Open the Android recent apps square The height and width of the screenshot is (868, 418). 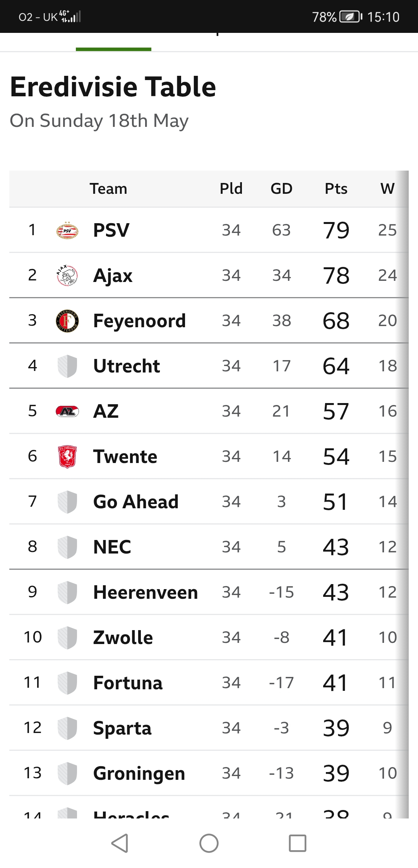298,843
